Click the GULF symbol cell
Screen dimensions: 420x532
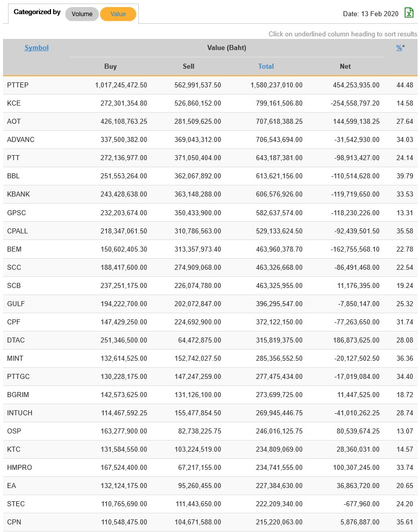16,304
